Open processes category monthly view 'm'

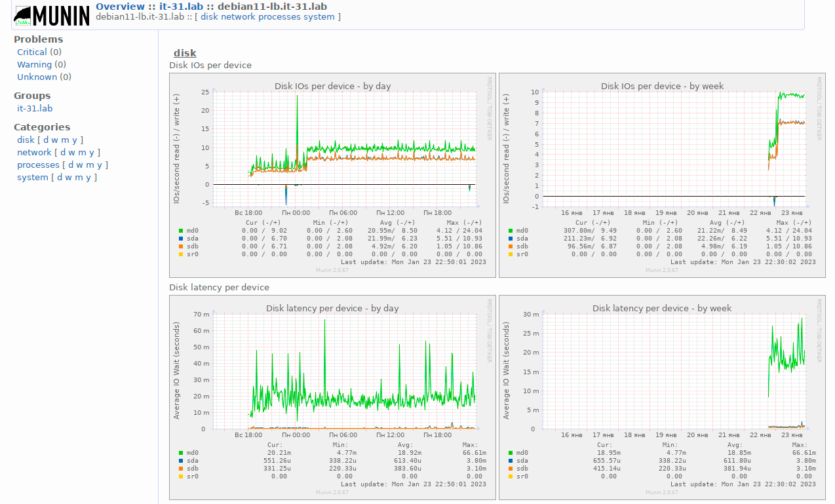[91, 165]
